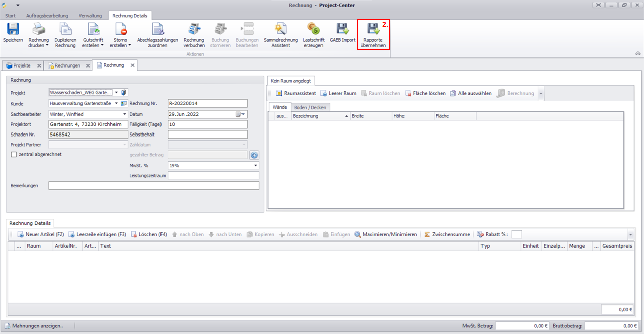Image resolution: width=644 pixels, height=334 pixels.
Task: Expand the Sachbearbeiter dropdown
Action: pyautogui.click(x=125, y=114)
